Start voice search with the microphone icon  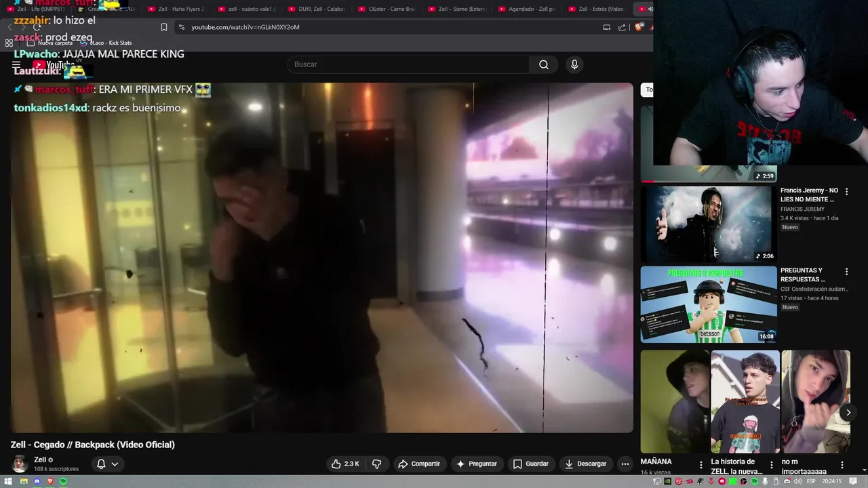574,64
